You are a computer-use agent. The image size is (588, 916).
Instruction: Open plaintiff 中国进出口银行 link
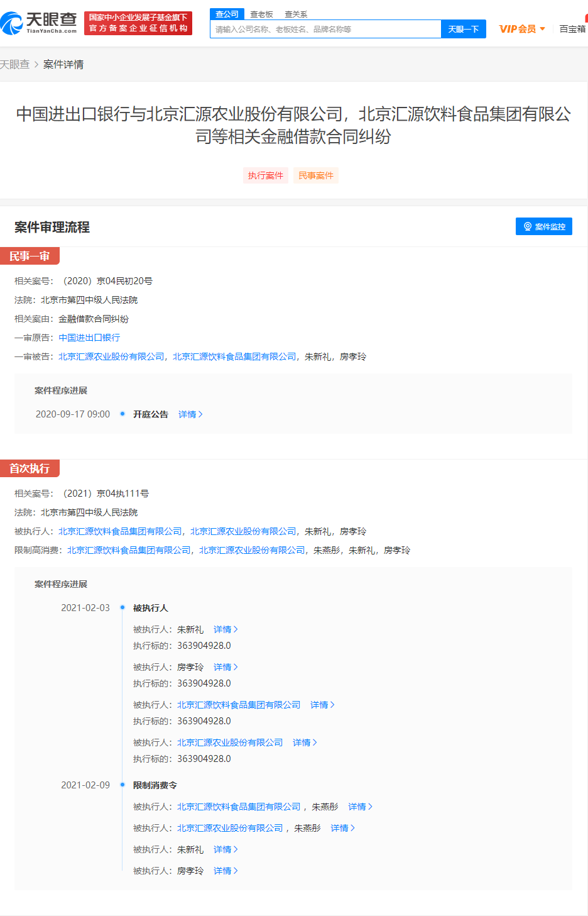pos(89,338)
